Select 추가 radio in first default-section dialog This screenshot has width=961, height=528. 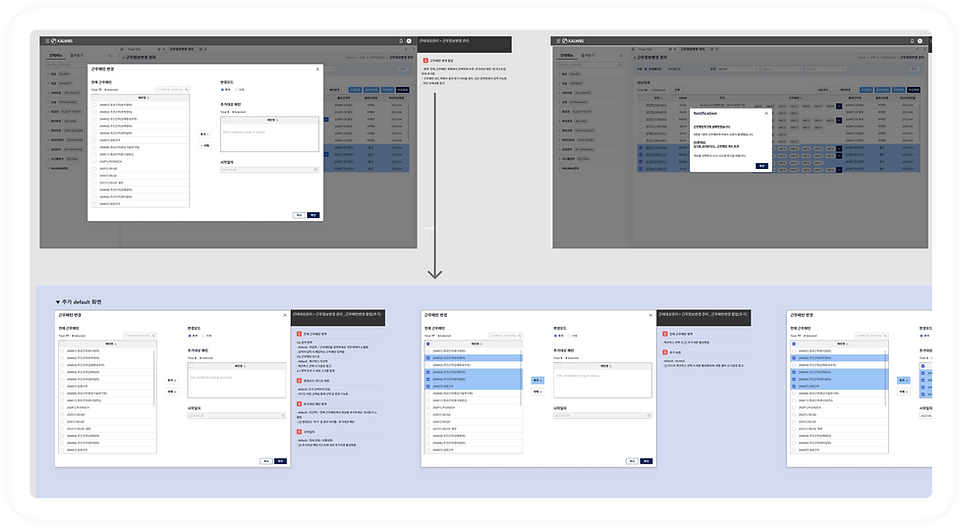(x=190, y=336)
